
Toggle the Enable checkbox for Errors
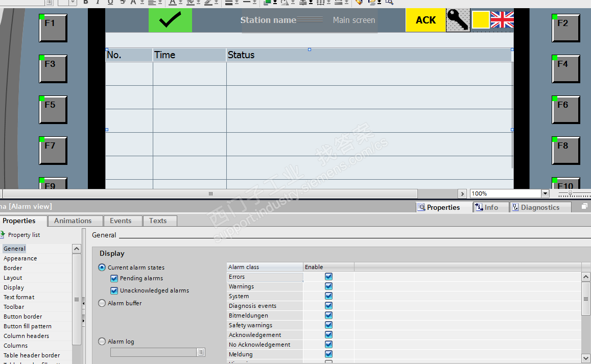328,277
